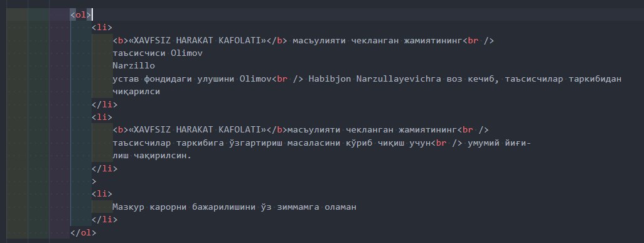This screenshot has width=644, height=243.
Task: Click the word "таркибидан"
Action: 596,79
